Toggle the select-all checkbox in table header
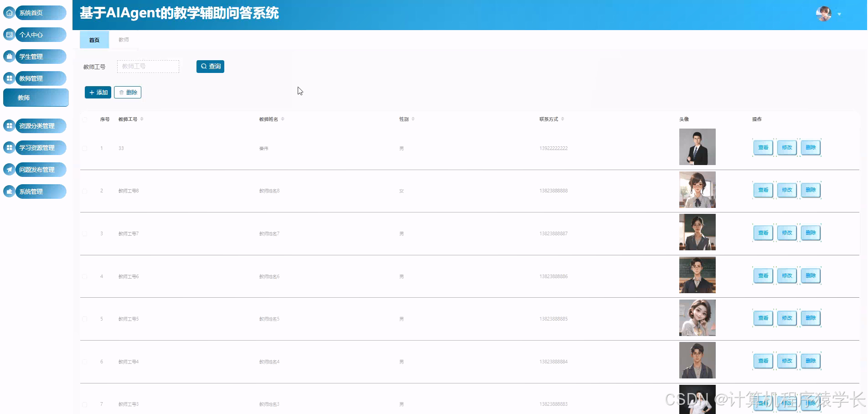The width and height of the screenshot is (868, 414). [x=84, y=119]
